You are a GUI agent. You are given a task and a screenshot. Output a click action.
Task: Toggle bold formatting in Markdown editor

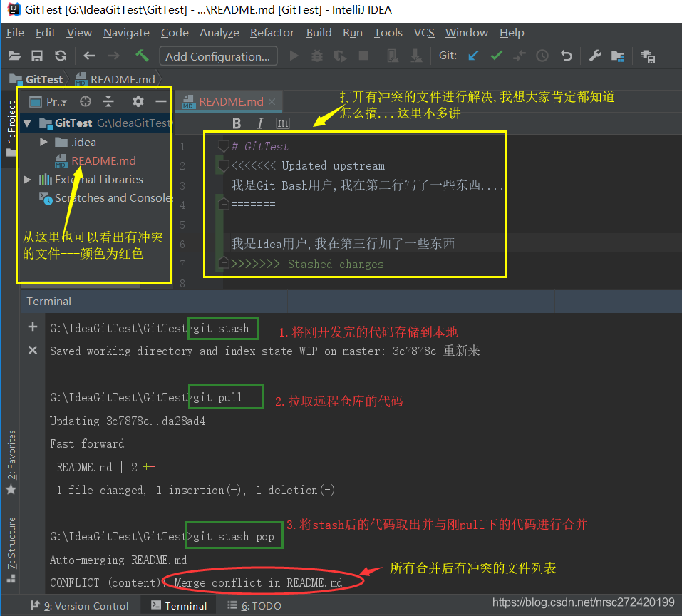[x=237, y=123]
